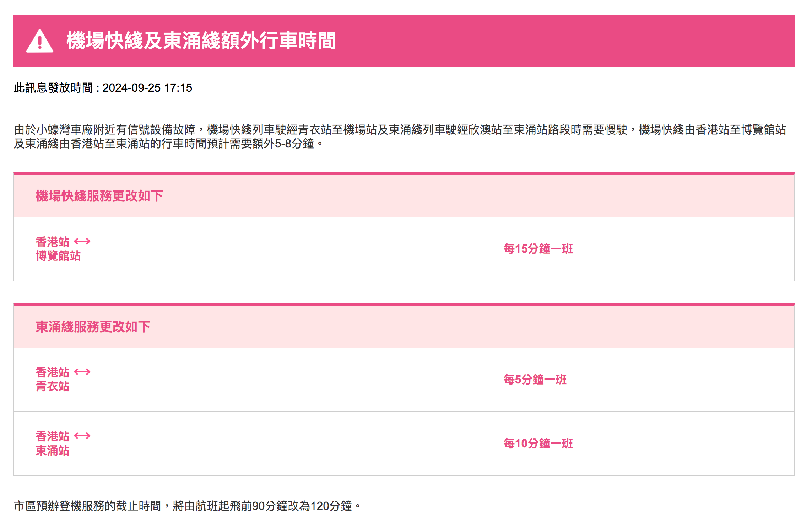Click 香港站 in the 東涌站 row
Viewport: 812px width, 516px height.
pos(53,436)
